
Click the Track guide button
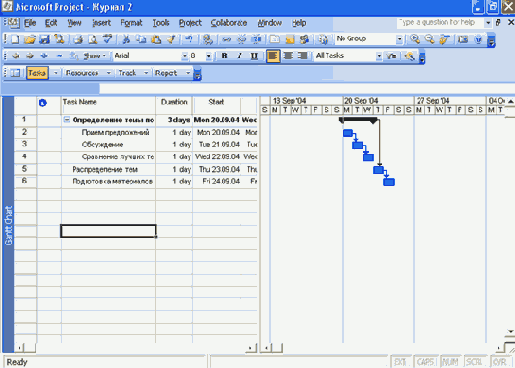(x=127, y=73)
